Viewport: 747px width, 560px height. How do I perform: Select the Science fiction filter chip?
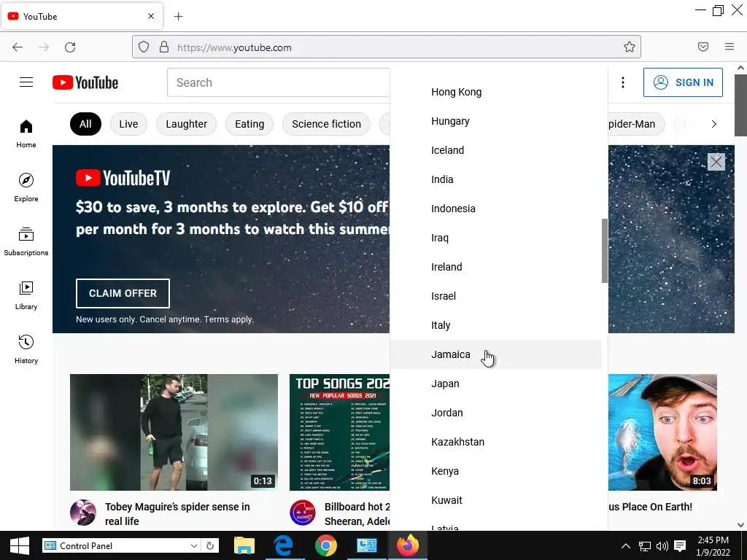(326, 124)
